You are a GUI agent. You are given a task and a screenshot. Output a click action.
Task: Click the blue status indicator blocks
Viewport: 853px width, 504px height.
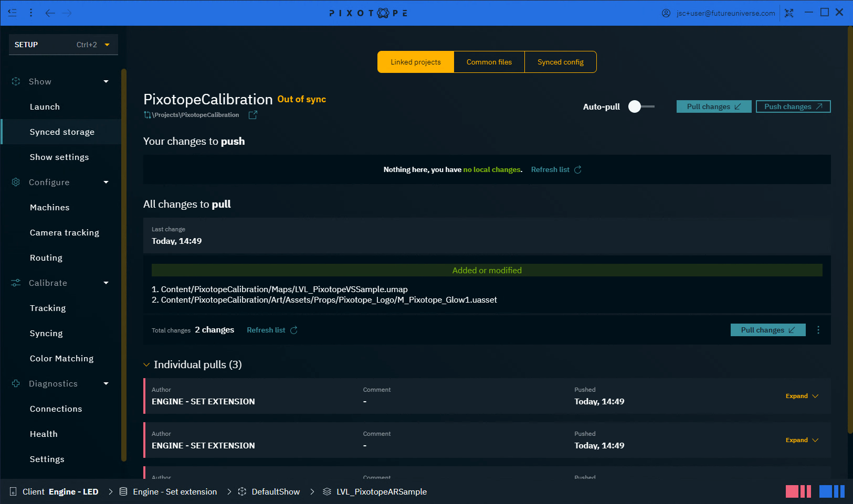832,491
